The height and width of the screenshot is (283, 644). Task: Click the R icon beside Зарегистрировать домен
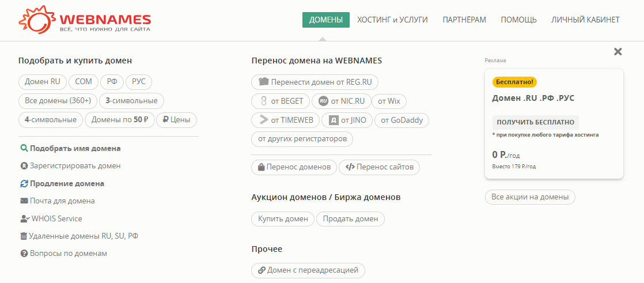24,166
